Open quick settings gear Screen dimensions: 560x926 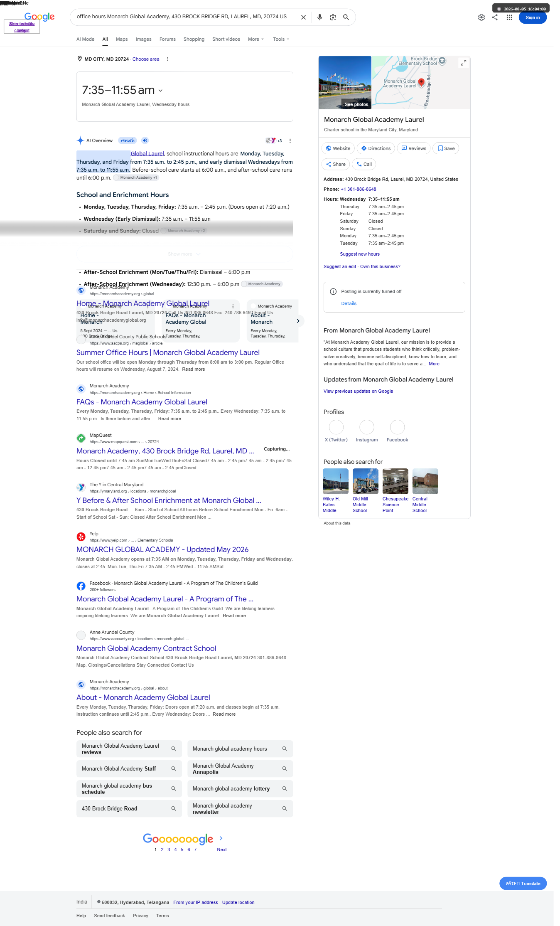tap(481, 17)
